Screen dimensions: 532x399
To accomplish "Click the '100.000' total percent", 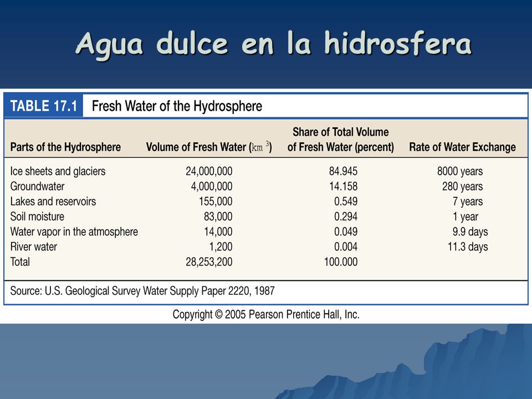I will tap(341, 262).
